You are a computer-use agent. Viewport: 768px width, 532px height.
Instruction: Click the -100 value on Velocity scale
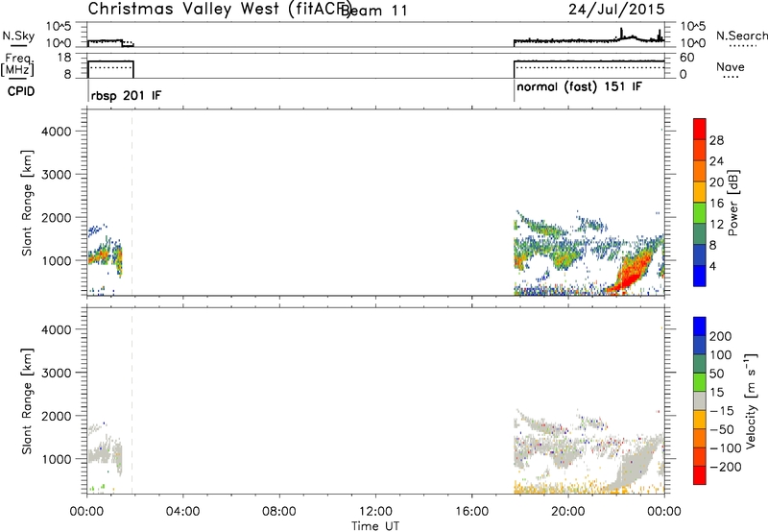coord(726,448)
